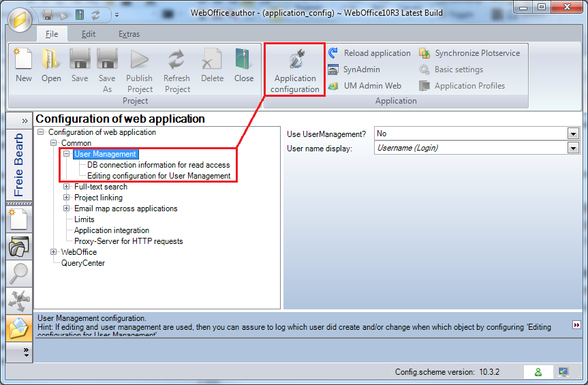
Task: Select the Freie Bearb vertical sidebar tab
Action: coord(19,165)
